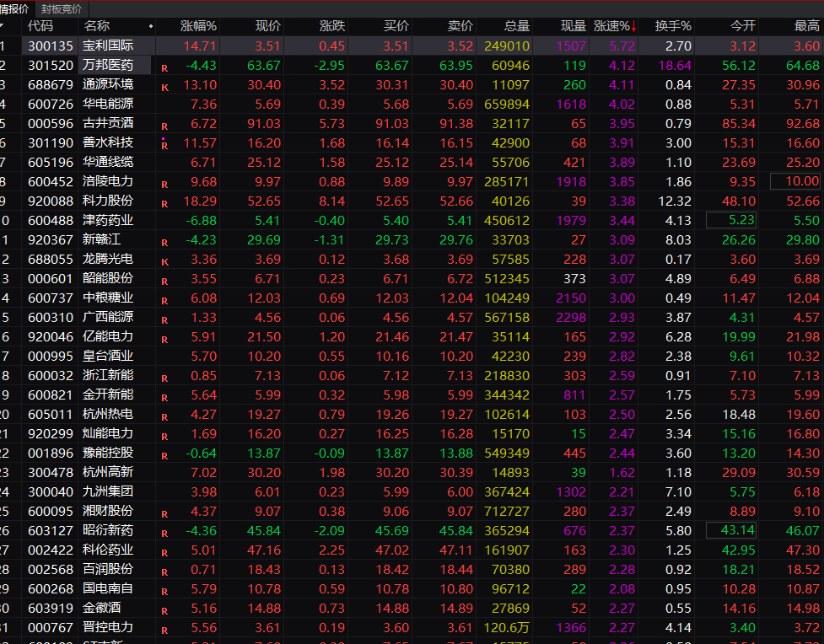
Task: Click 涨跌 value -2.95
Action: pyautogui.click(x=330, y=65)
